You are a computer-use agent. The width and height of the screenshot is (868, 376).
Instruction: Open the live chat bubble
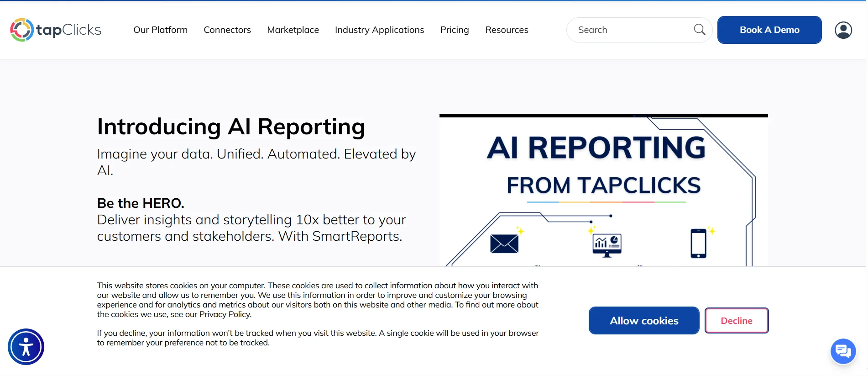click(x=842, y=351)
